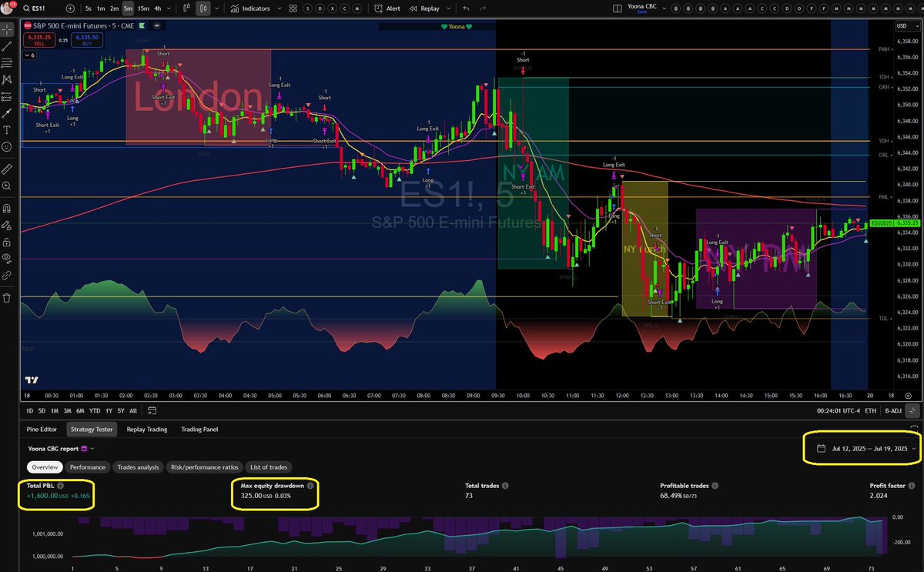Switch to the Performance report tab
The width and height of the screenshot is (924, 572).
click(87, 467)
